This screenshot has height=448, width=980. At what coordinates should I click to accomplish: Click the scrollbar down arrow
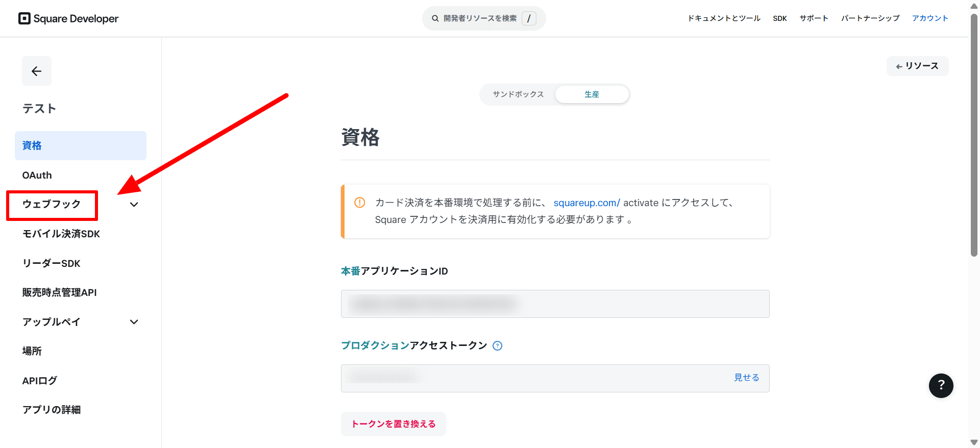tap(974, 442)
